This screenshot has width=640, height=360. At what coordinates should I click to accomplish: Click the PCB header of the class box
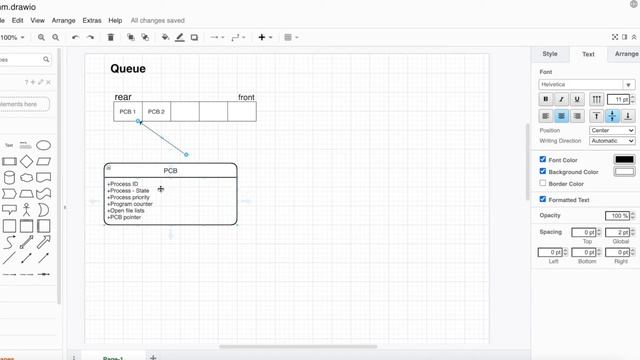point(171,171)
